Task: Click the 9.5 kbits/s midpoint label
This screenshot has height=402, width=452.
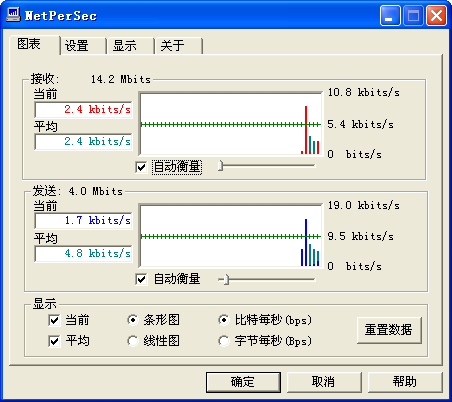Action: click(x=360, y=236)
